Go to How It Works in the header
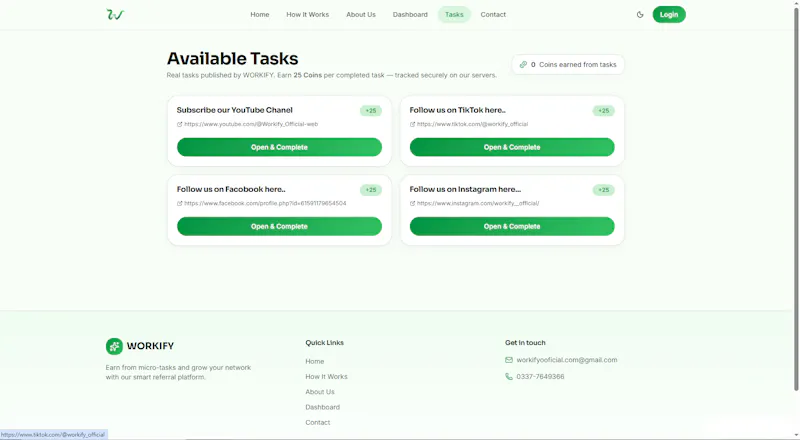Viewport: 800px width, 440px height. [308, 14]
